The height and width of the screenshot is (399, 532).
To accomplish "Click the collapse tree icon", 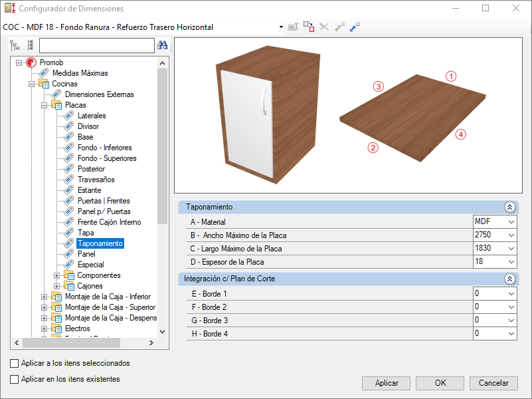I will tap(31, 45).
